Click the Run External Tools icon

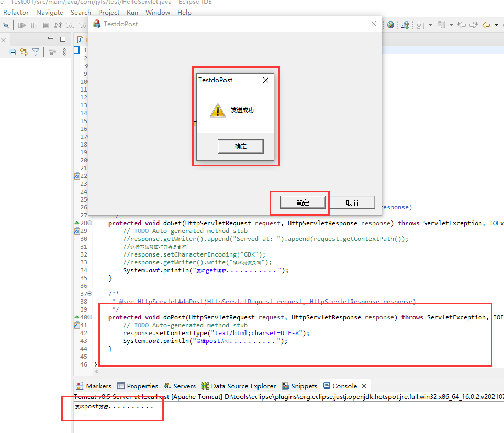point(406,25)
